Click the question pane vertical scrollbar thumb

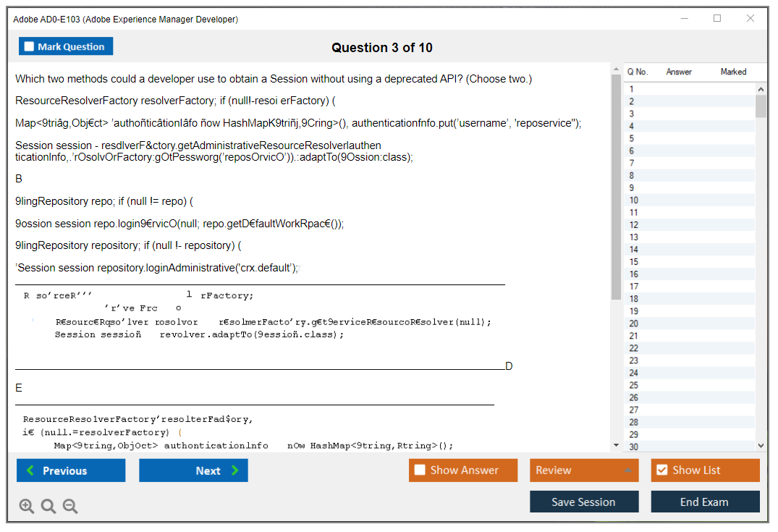click(x=616, y=188)
